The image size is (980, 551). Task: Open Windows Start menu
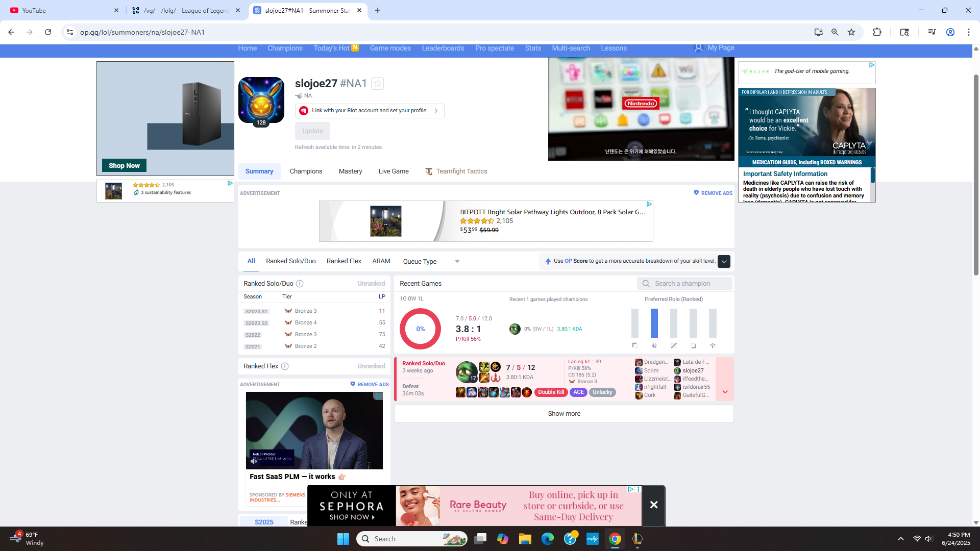[x=343, y=539]
